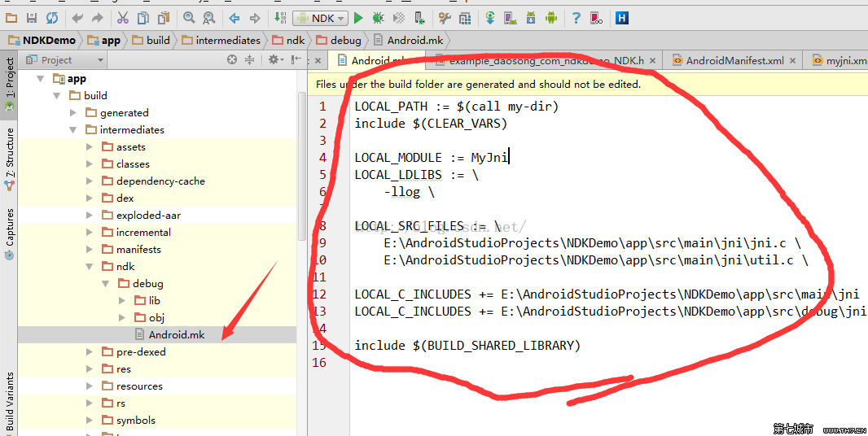868x436 pixels.
Task: Sync project with Gradle files
Action: (490, 18)
